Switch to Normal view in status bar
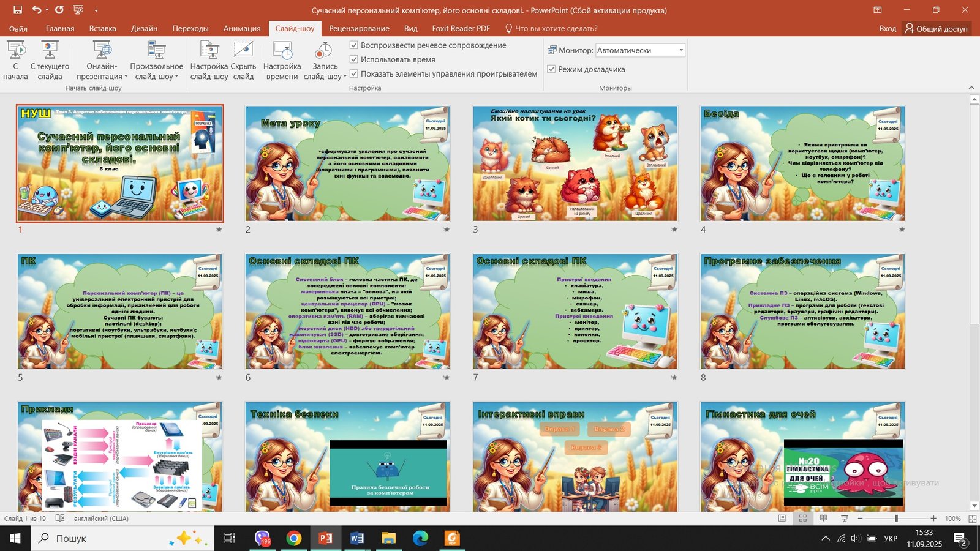The height and width of the screenshot is (551, 980). coord(782,519)
